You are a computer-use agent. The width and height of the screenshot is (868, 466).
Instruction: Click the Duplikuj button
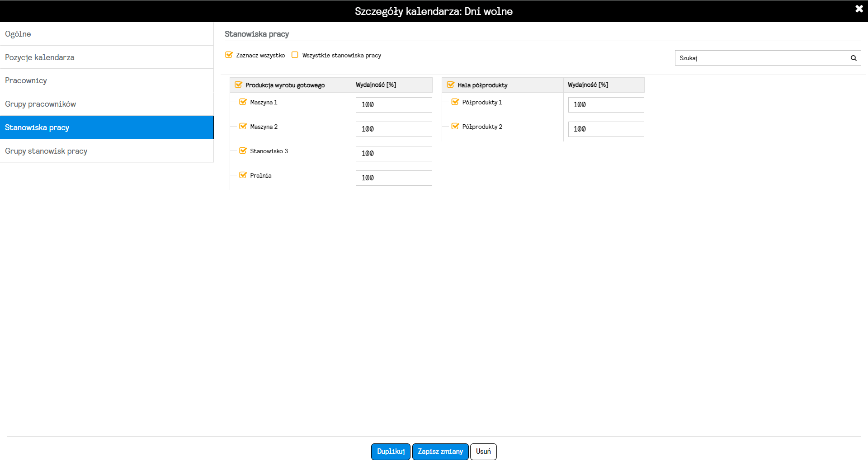pos(391,452)
